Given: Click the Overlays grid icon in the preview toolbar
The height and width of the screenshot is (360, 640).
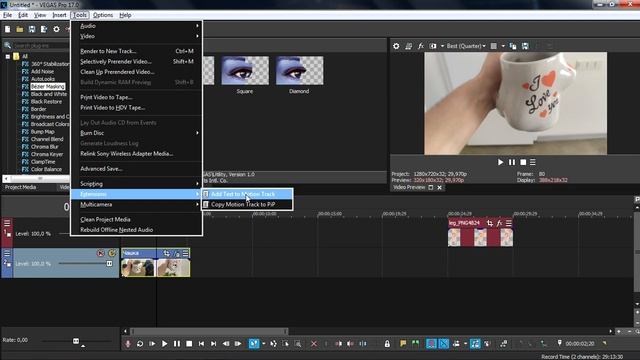Looking at the screenshot, I should point(494,46).
